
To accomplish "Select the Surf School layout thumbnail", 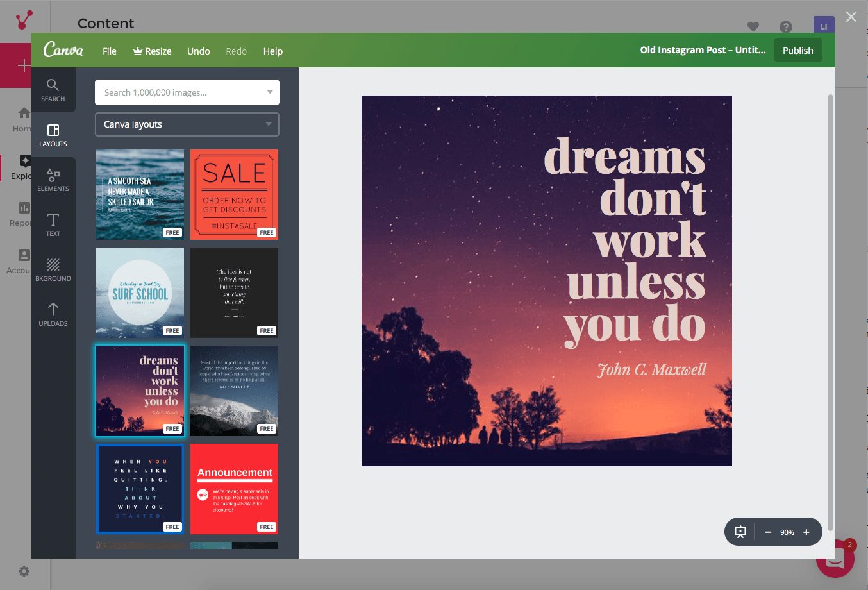I will 140,292.
